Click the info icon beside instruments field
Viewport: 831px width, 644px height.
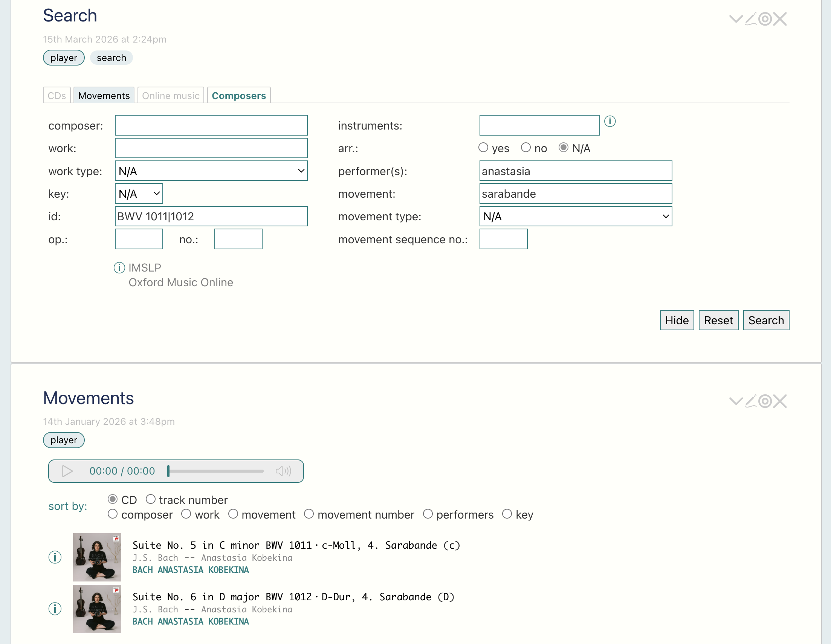tap(610, 121)
